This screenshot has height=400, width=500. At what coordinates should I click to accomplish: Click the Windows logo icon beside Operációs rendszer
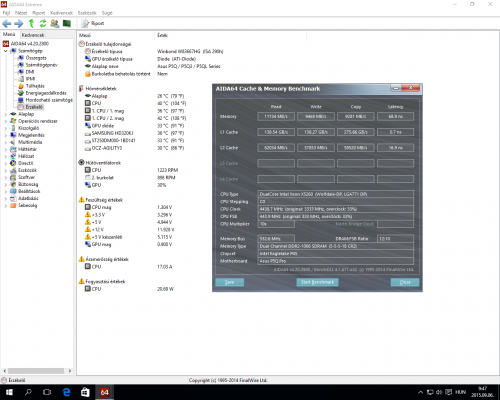(x=13, y=121)
